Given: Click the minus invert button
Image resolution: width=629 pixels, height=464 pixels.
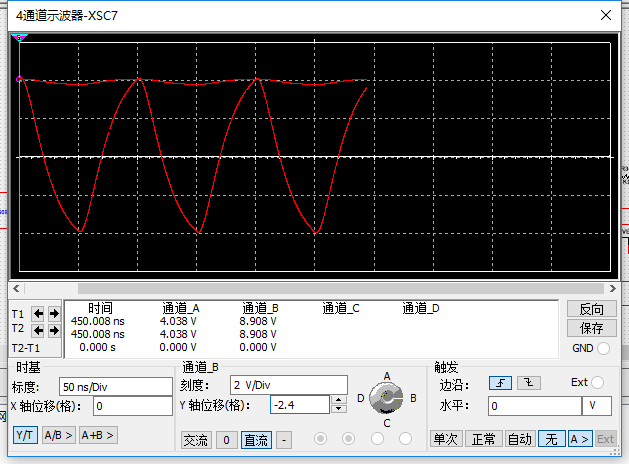Looking at the screenshot, I should 284,440.
